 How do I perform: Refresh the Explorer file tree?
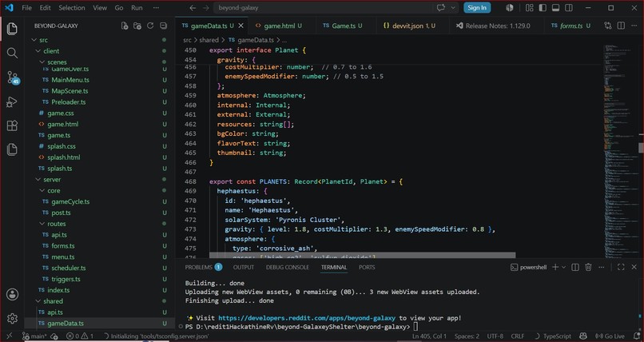tap(150, 26)
